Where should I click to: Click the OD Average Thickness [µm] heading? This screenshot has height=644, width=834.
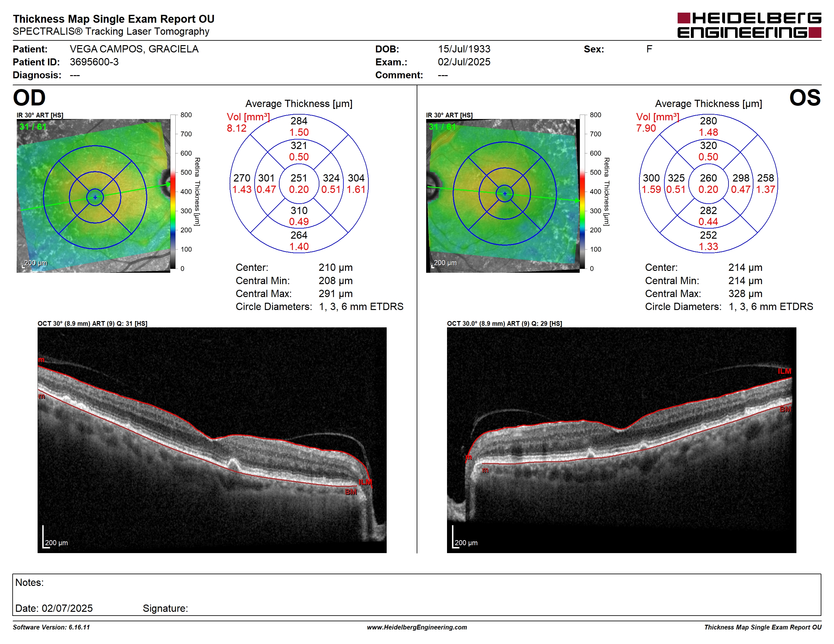(299, 104)
